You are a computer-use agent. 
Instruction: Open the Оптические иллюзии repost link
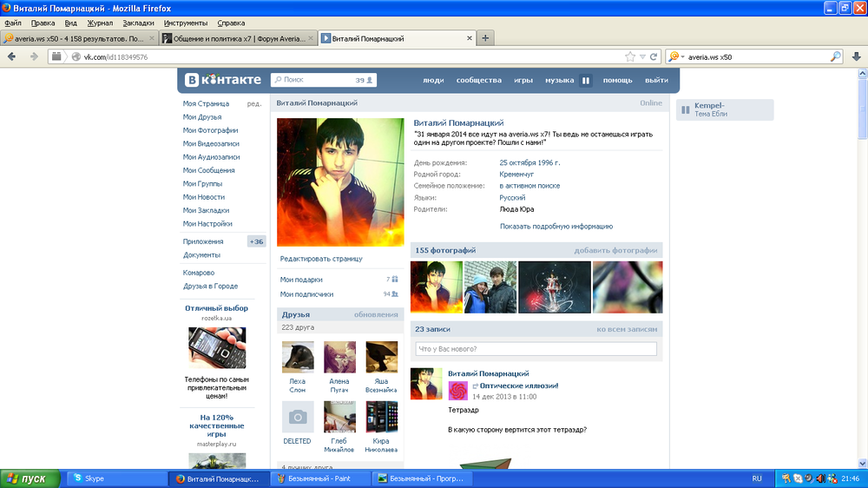click(x=519, y=386)
